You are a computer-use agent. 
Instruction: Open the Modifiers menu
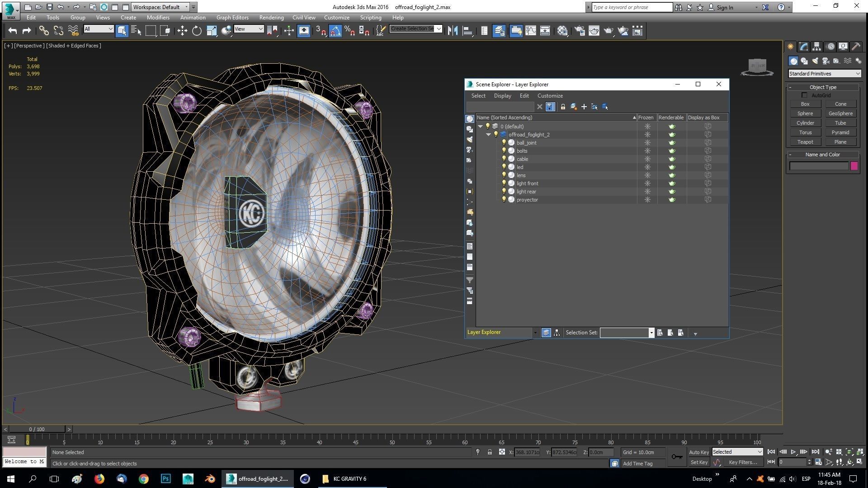click(x=158, y=18)
